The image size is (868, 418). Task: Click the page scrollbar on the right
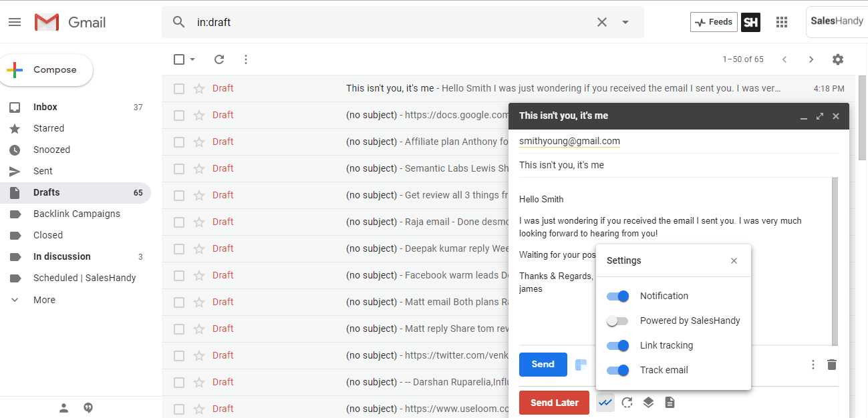[862, 118]
